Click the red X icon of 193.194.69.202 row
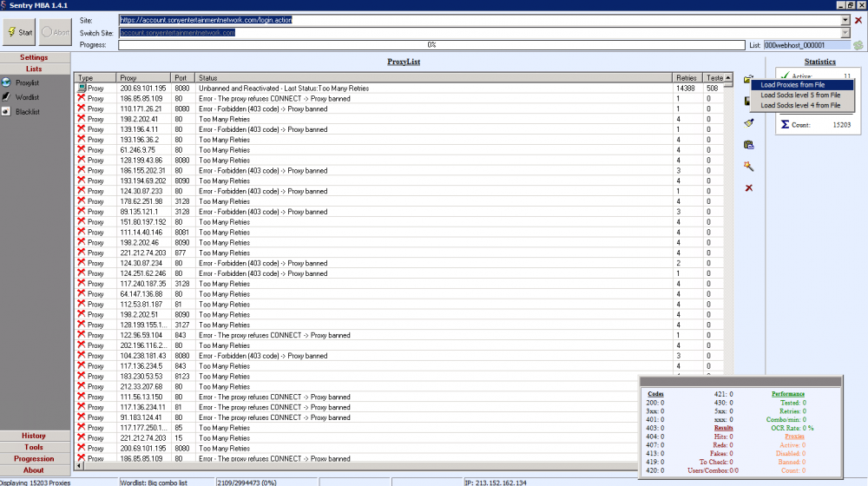Screen dimensions: 868x486 click(82, 181)
